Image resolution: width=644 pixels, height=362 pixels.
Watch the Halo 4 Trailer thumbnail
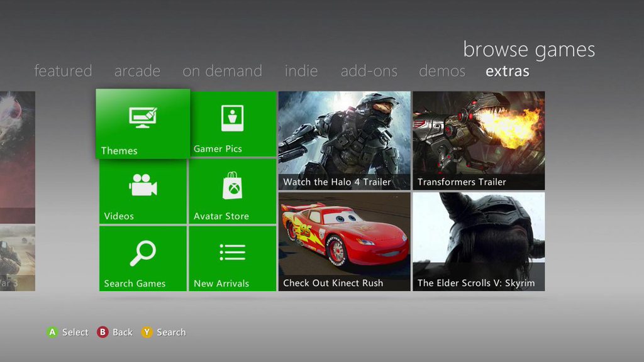[x=345, y=140]
